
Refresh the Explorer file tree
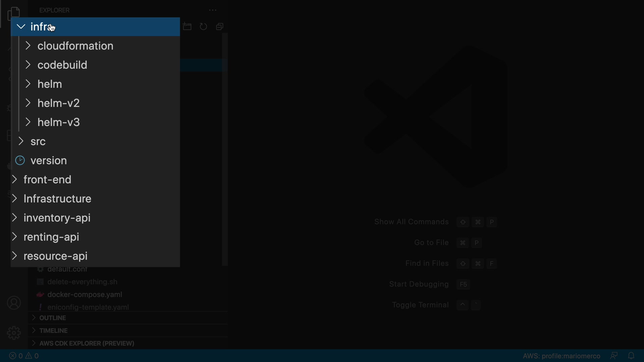pos(203,26)
